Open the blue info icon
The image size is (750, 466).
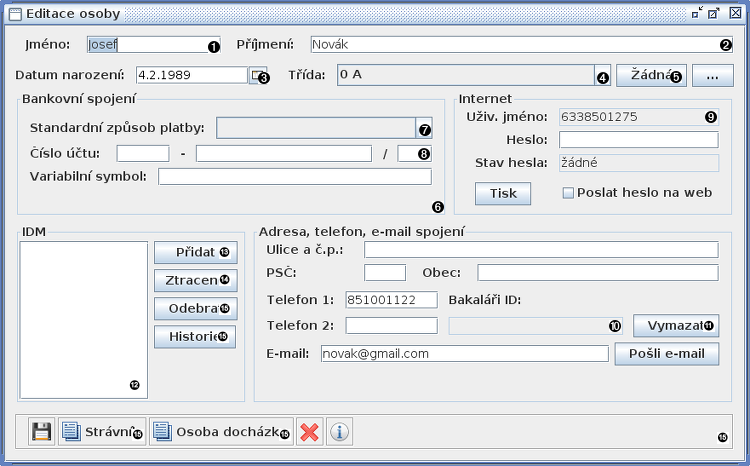pyautogui.click(x=339, y=432)
